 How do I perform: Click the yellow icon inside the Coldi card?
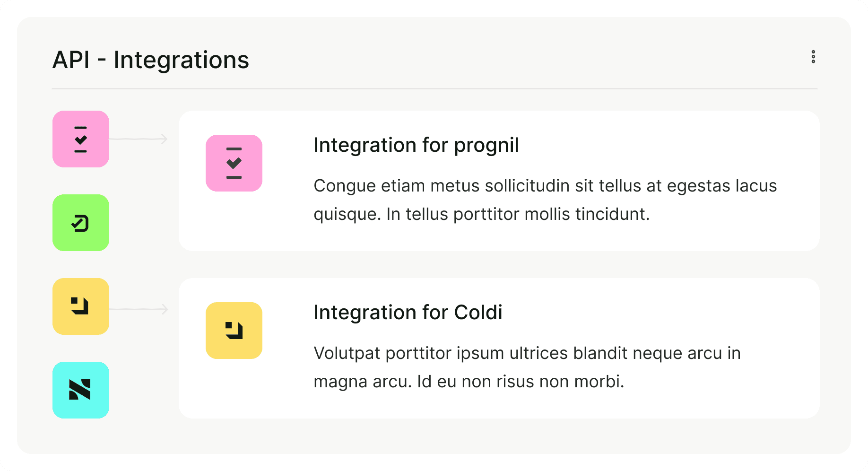[x=234, y=331]
